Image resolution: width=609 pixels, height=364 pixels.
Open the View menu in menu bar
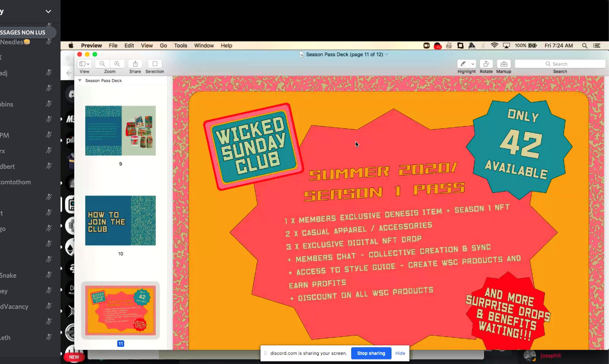pyautogui.click(x=147, y=45)
